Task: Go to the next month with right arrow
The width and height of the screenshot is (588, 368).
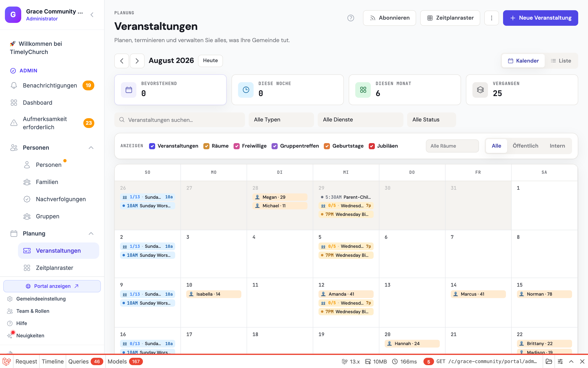Action: pyautogui.click(x=137, y=61)
